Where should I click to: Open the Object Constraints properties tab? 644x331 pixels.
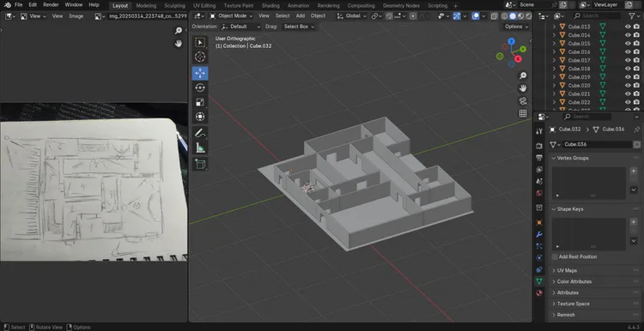pos(539,269)
